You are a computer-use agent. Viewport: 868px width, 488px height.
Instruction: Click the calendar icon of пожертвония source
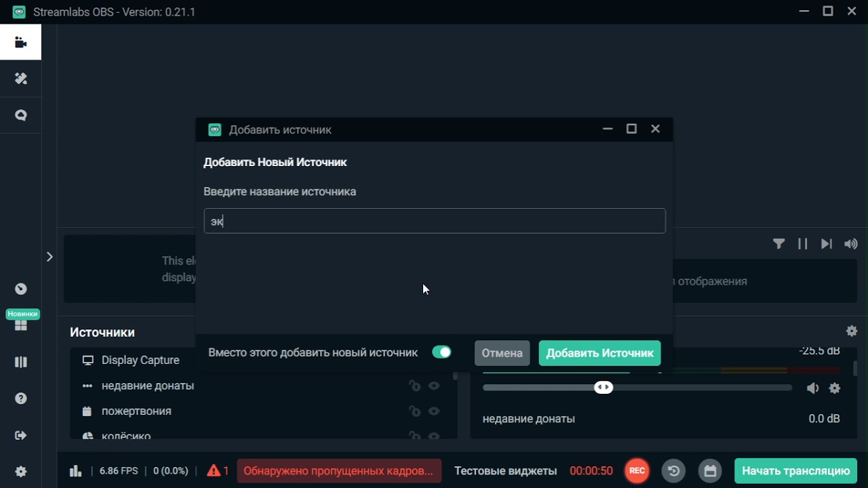[87, 411]
